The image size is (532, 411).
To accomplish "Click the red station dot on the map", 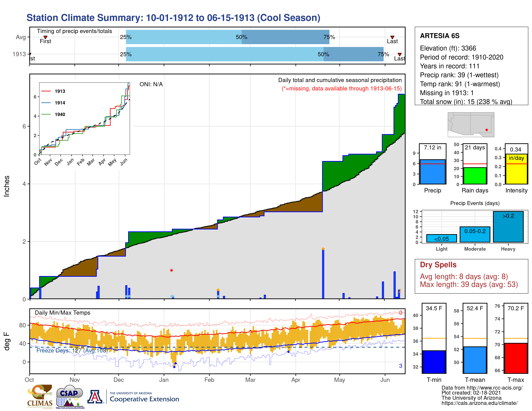I will [x=486, y=130].
